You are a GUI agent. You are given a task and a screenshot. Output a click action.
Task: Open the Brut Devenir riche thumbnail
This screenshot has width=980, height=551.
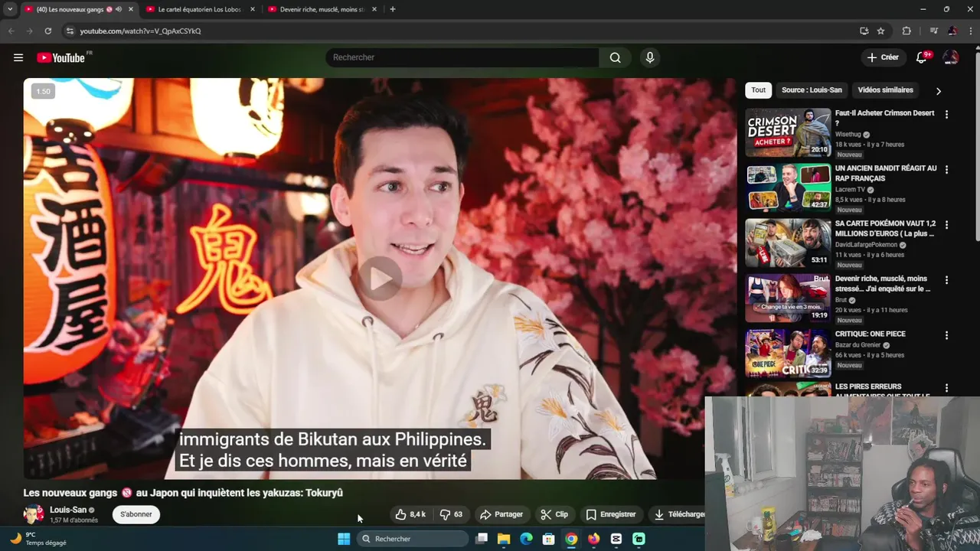click(x=788, y=298)
